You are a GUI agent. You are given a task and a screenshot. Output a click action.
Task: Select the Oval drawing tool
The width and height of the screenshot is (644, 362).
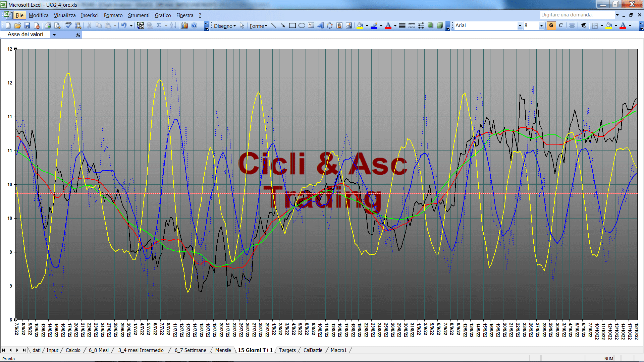click(x=302, y=25)
